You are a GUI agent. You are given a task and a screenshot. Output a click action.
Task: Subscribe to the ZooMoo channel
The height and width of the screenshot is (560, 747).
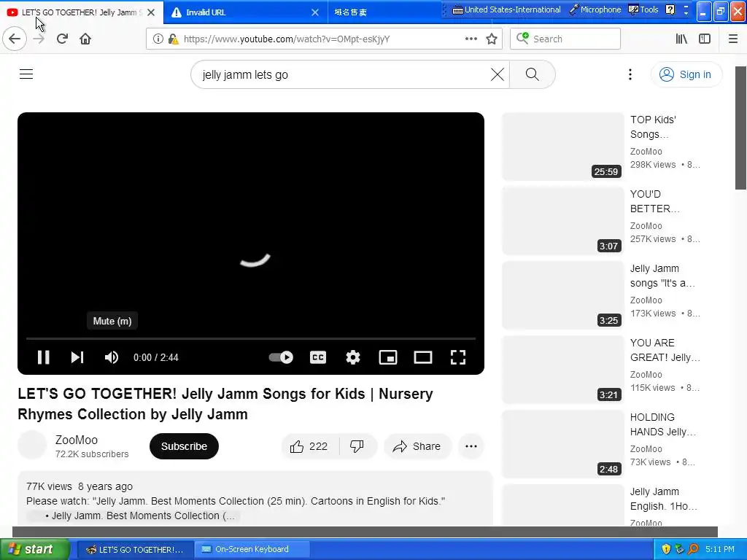[184, 446]
